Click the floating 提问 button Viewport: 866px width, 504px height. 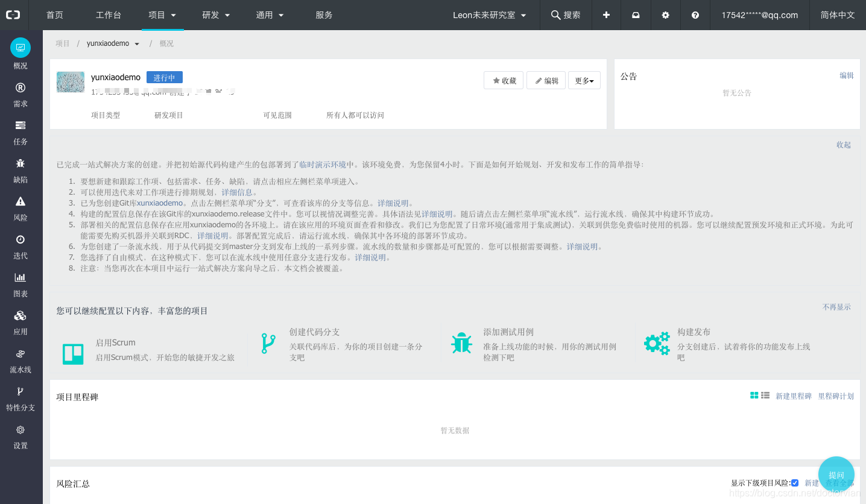click(x=836, y=475)
